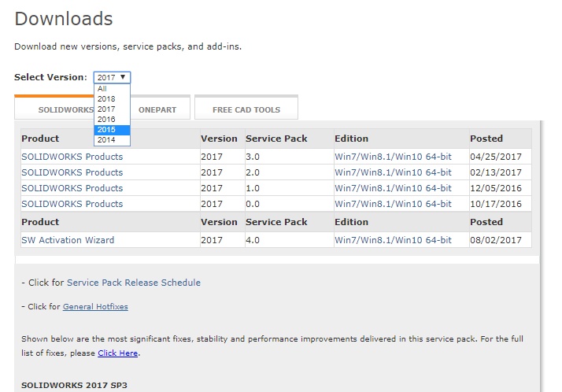Choose 2018 in the version list
The image size is (562, 392).
tap(112, 99)
